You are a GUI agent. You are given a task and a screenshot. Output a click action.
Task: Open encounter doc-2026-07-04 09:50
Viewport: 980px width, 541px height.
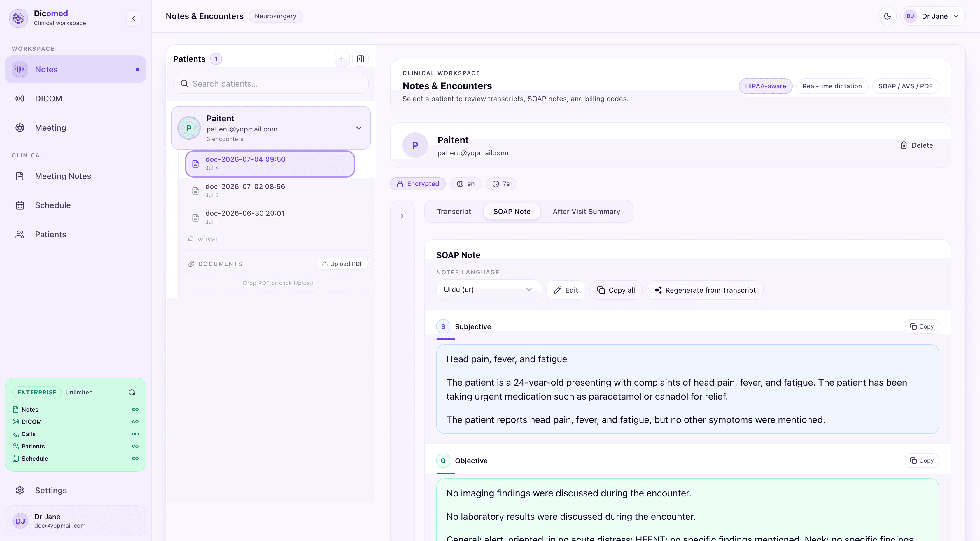pyautogui.click(x=270, y=164)
